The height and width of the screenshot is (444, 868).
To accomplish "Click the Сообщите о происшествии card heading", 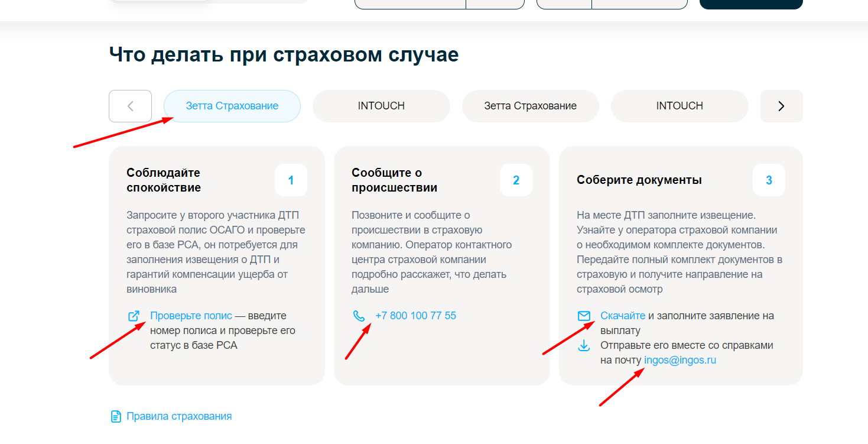I will click(395, 180).
